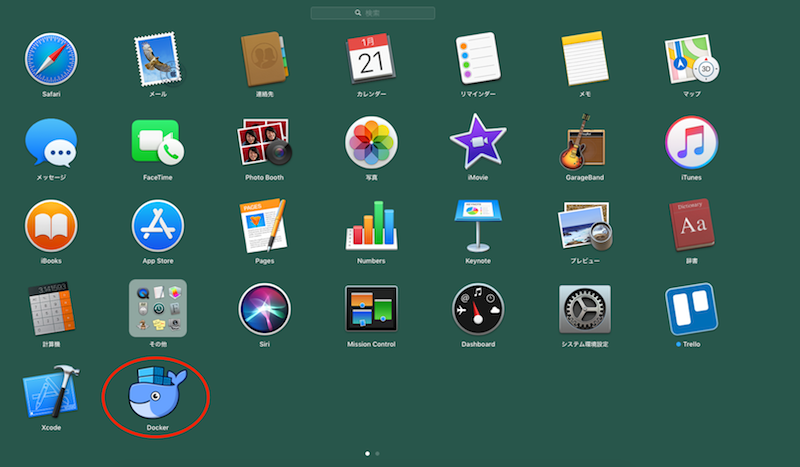
Task: Open the Photos colorful flower app
Action: point(371,143)
